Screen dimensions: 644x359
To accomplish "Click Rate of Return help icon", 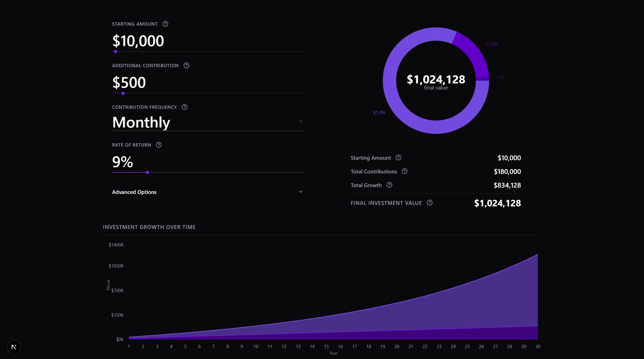I will pyautogui.click(x=159, y=145).
